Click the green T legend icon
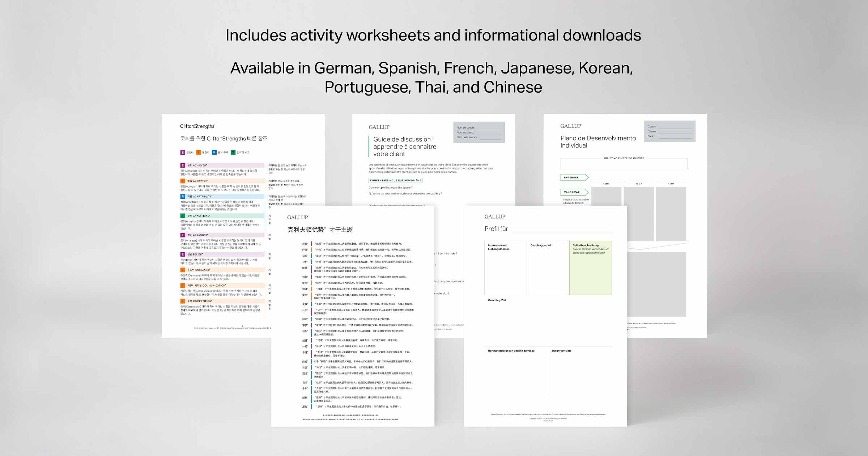 tap(233, 152)
